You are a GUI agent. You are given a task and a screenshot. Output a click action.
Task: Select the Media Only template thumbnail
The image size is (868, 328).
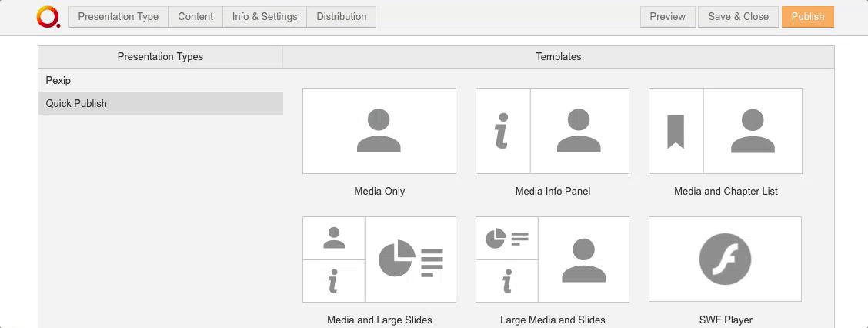[x=379, y=131]
